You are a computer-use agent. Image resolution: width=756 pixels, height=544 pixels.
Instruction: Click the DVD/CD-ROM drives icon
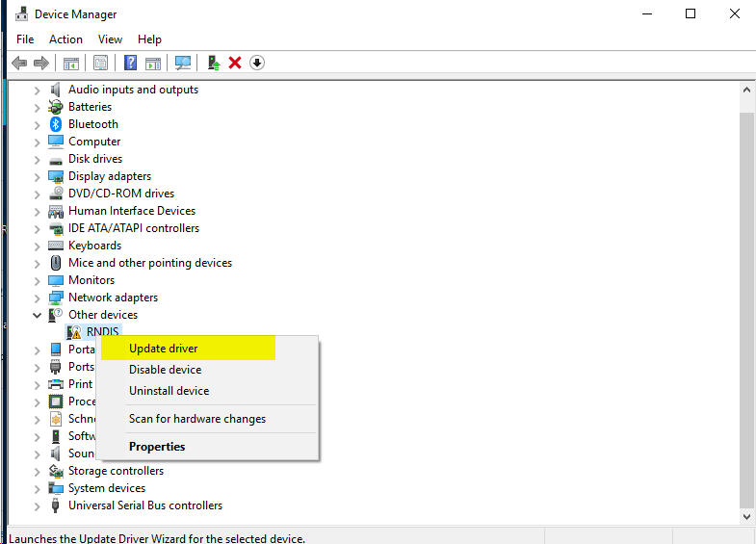56,194
